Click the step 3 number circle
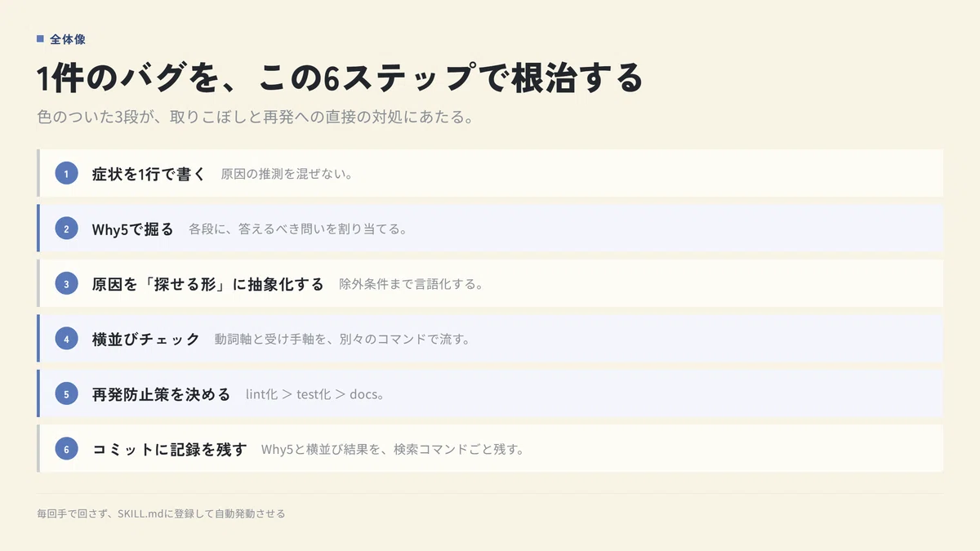Viewport: 980px width, 551px height. coord(66,283)
